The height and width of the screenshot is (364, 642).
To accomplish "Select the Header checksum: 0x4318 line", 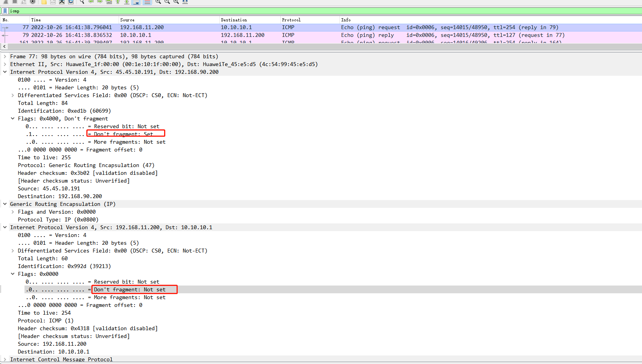I will 88,328.
